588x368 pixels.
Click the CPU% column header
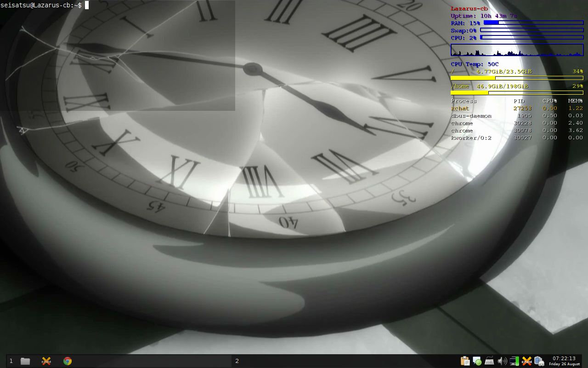(550, 101)
